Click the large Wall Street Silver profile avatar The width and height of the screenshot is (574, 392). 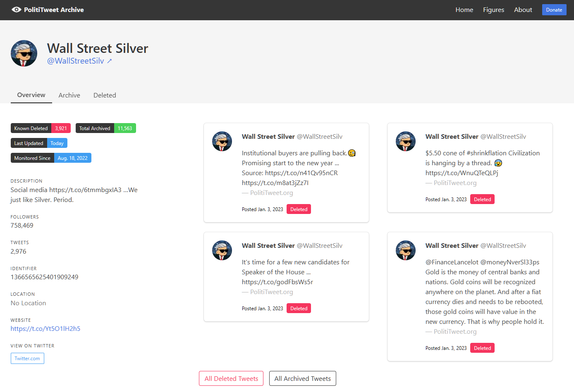coord(24,53)
